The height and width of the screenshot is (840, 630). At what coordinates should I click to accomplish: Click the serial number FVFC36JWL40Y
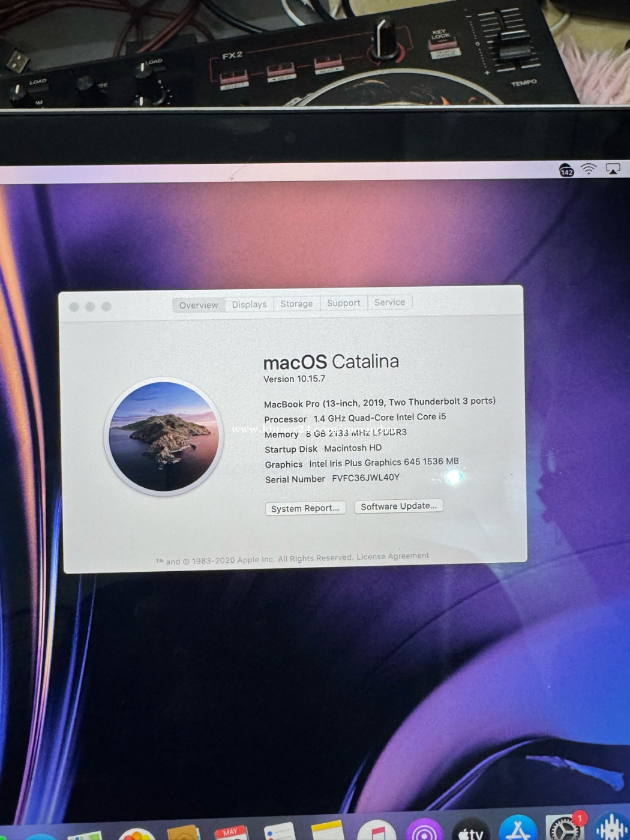pos(365,478)
